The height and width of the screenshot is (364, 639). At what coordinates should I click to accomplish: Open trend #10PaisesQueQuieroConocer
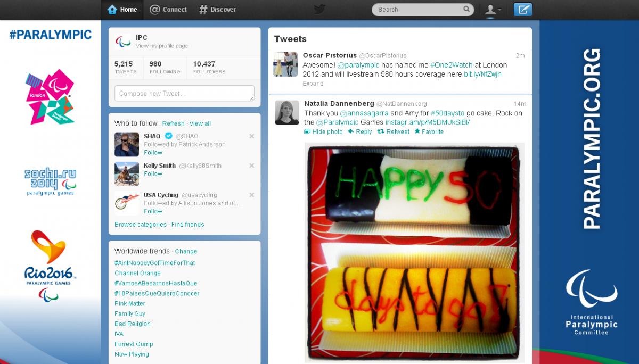pos(157,293)
